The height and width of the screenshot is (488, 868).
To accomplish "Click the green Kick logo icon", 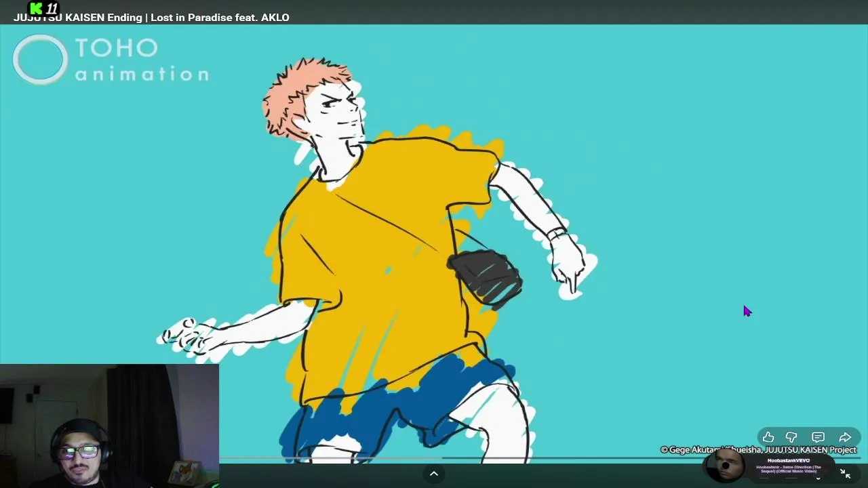I will [37, 8].
